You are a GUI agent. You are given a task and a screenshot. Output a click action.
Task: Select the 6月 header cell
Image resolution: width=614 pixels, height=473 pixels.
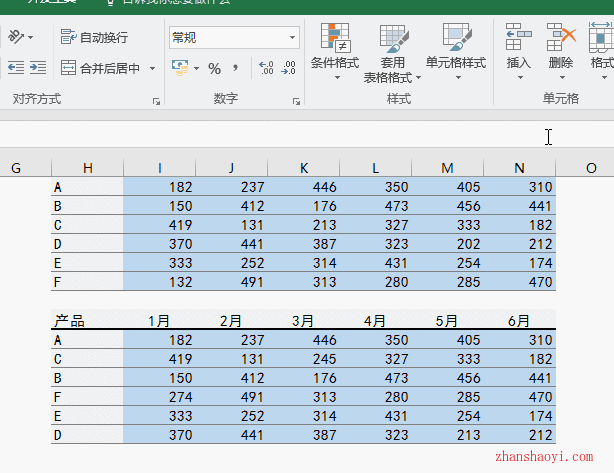coord(520,321)
